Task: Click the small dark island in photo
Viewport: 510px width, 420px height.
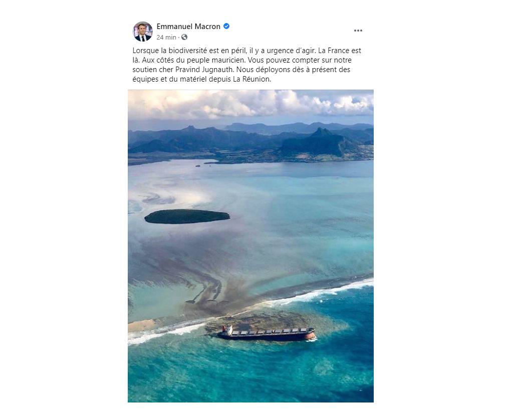Action: [x=187, y=216]
